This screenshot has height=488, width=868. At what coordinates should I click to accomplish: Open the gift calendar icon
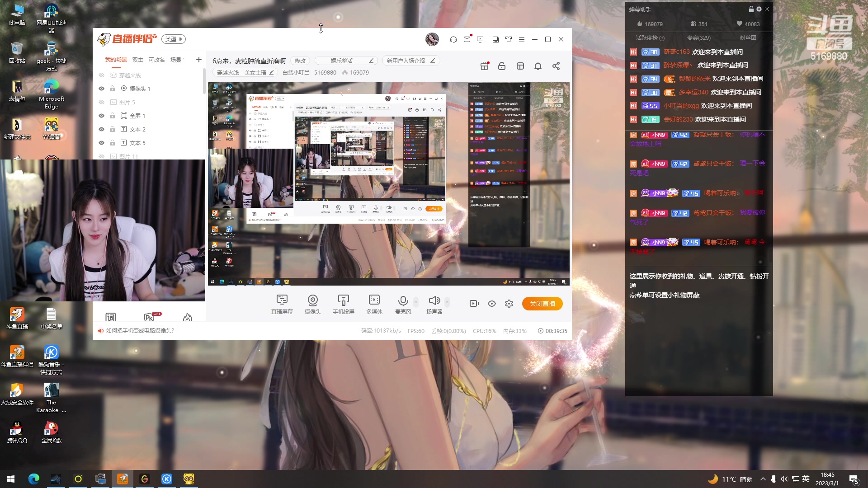click(x=485, y=66)
